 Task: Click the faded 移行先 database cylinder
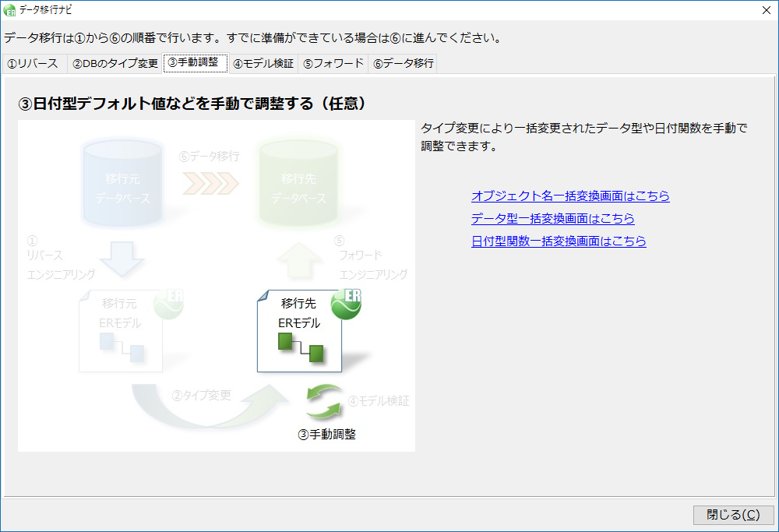(298, 178)
